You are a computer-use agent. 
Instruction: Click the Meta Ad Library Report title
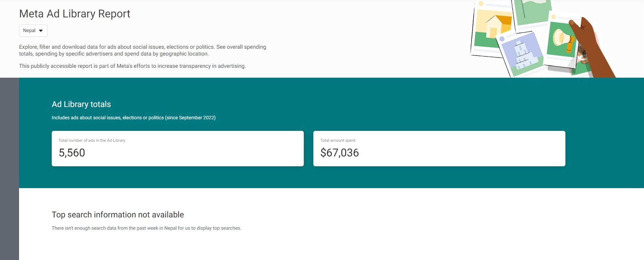click(75, 14)
